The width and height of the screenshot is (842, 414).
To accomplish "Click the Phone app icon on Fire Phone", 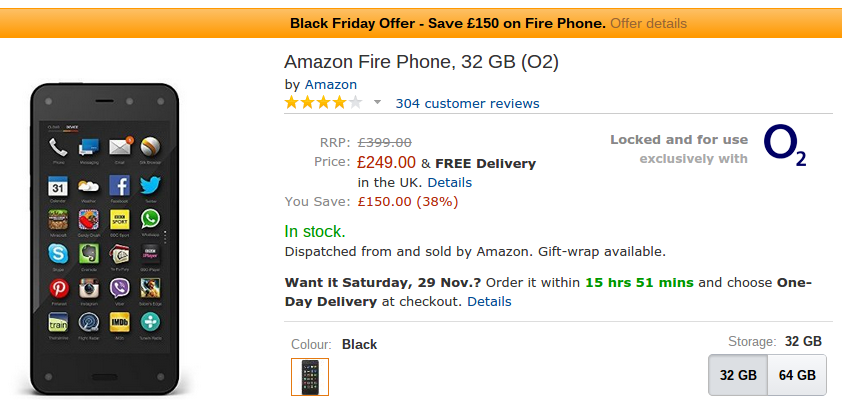I will (58, 147).
